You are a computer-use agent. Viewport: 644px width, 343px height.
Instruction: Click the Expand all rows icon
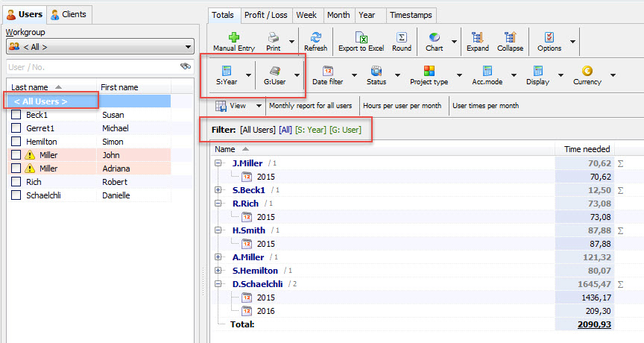coord(478,37)
